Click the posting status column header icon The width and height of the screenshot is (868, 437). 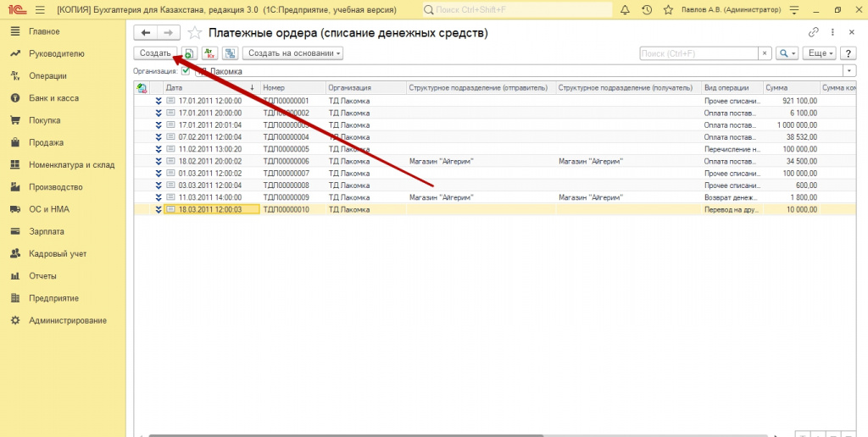pos(142,88)
